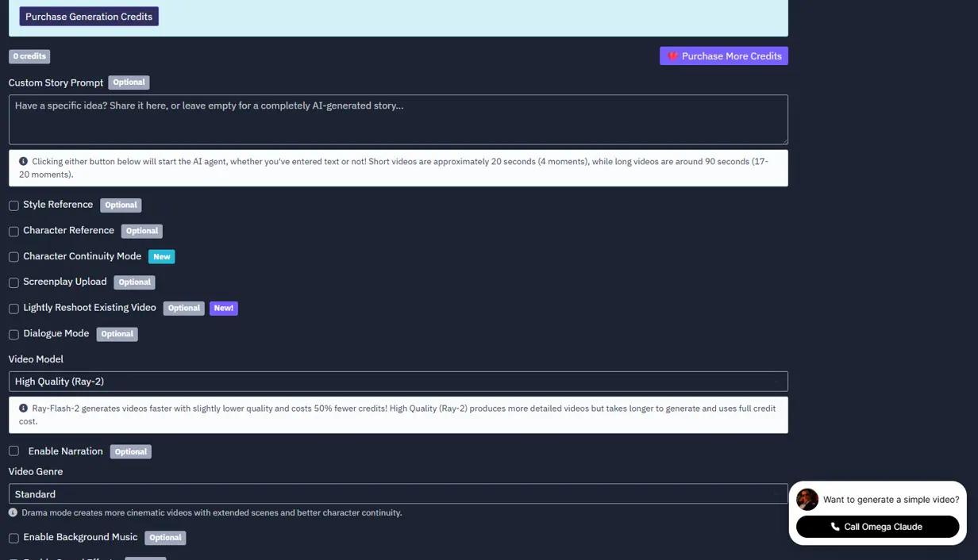Click the info icon in the Ray-Flash-2 note

click(24, 408)
